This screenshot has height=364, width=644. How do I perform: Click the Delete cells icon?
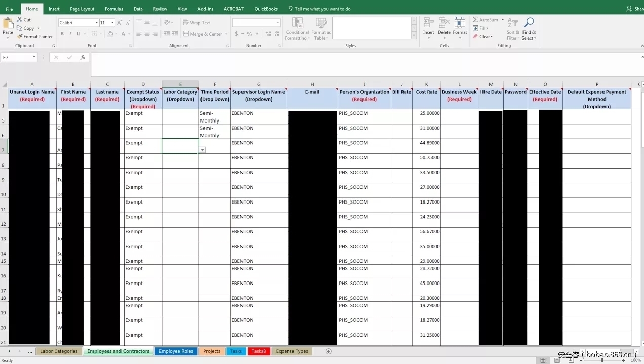tap(444, 23)
